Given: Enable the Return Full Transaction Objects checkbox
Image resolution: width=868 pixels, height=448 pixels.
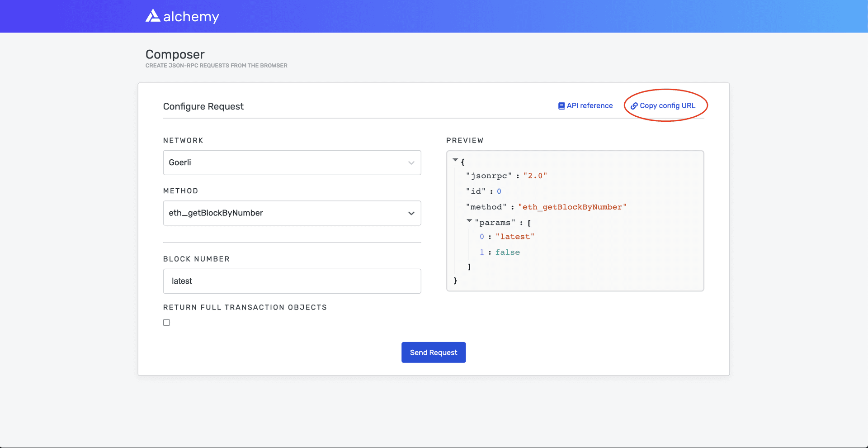Looking at the screenshot, I should (166, 322).
